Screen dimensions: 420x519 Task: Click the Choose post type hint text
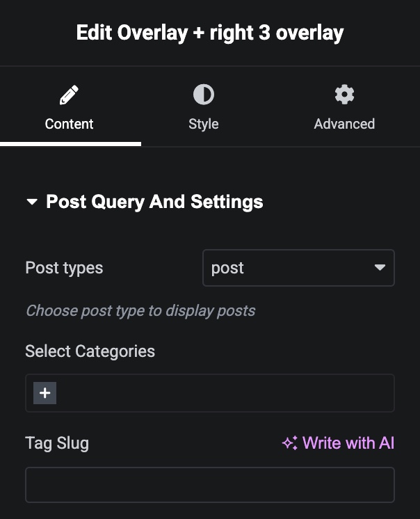[x=140, y=310]
